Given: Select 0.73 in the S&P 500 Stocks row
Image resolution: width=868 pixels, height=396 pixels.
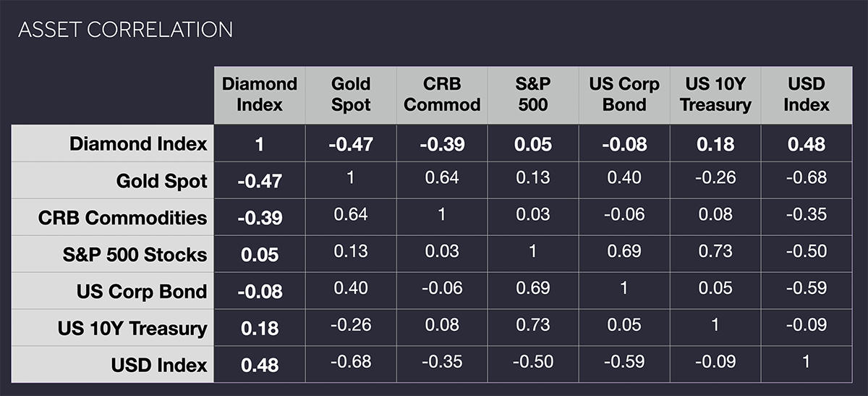Looking at the screenshot, I should (715, 250).
